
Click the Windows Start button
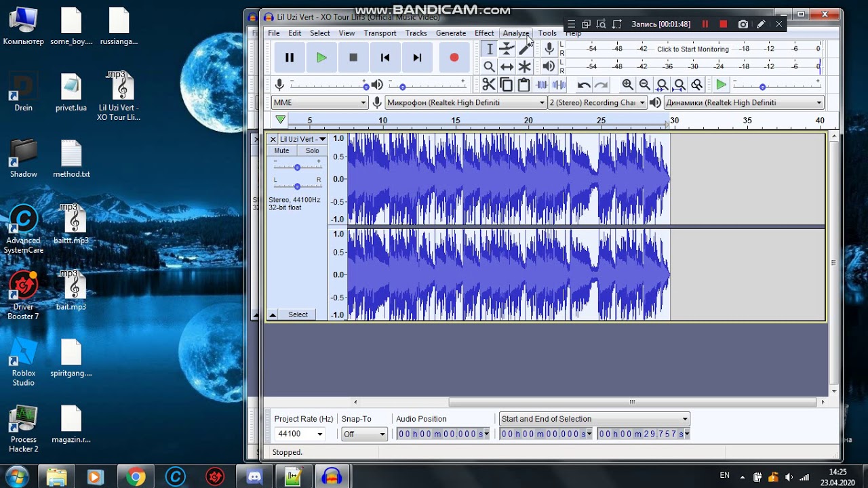(16, 476)
